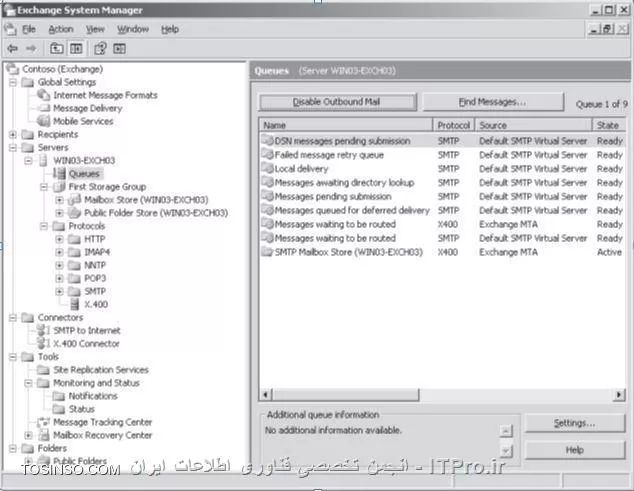Toggle the Show/Hide Console Tree icon

pos(76,49)
